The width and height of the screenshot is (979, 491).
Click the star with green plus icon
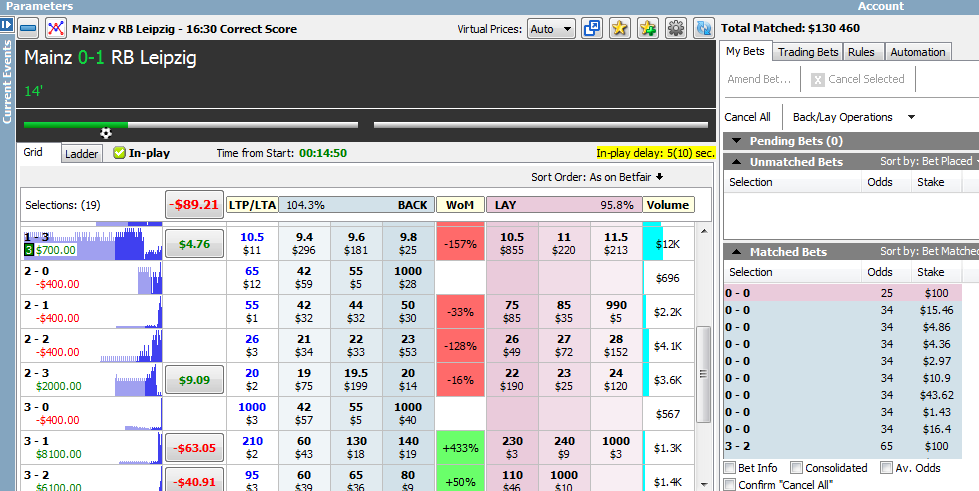tap(648, 28)
